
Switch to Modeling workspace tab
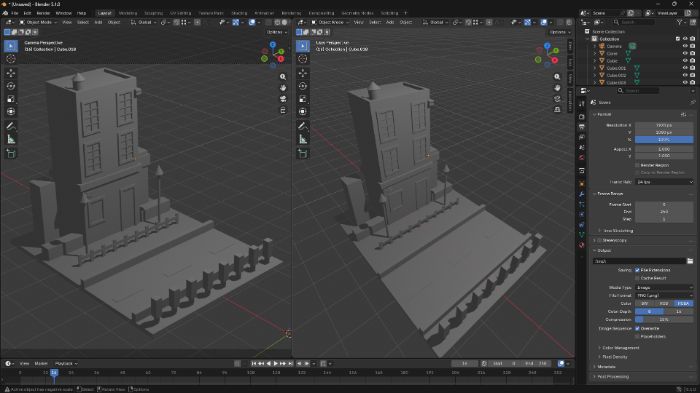coord(128,13)
